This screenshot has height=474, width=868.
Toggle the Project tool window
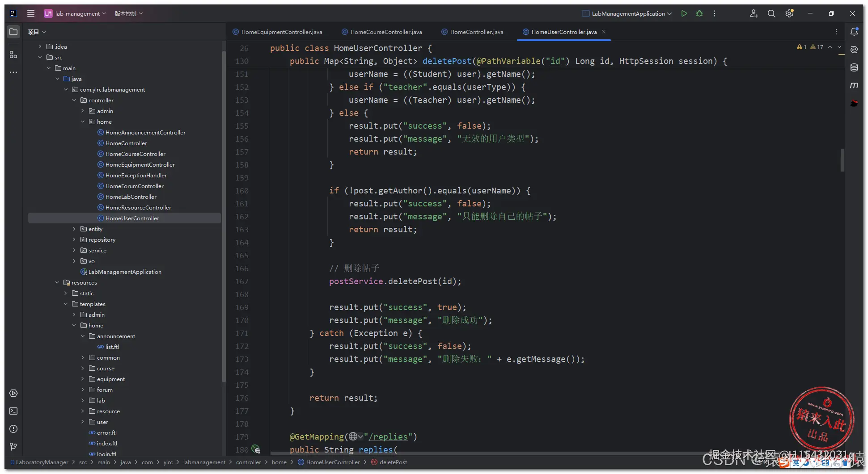pos(13,32)
